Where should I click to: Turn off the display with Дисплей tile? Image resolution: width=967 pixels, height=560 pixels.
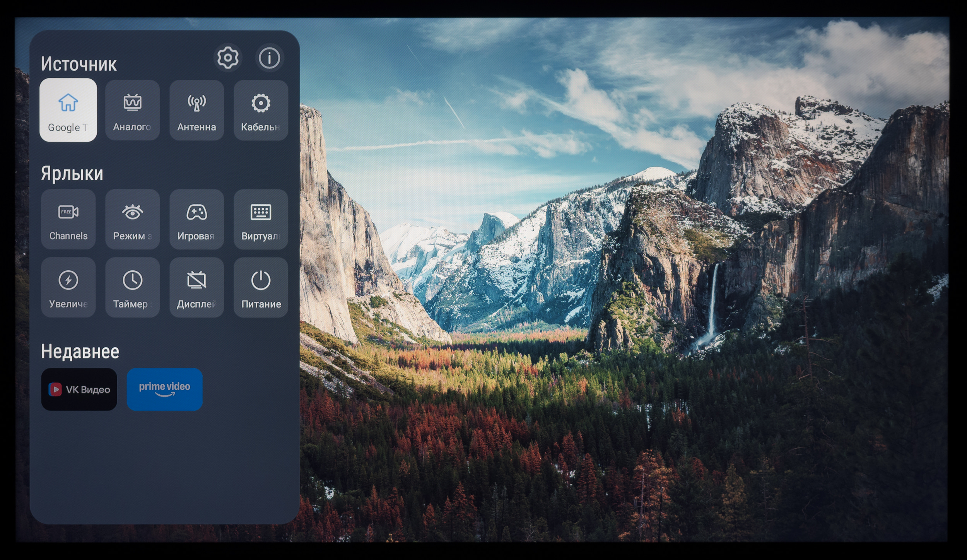pyautogui.click(x=196, y=287)
